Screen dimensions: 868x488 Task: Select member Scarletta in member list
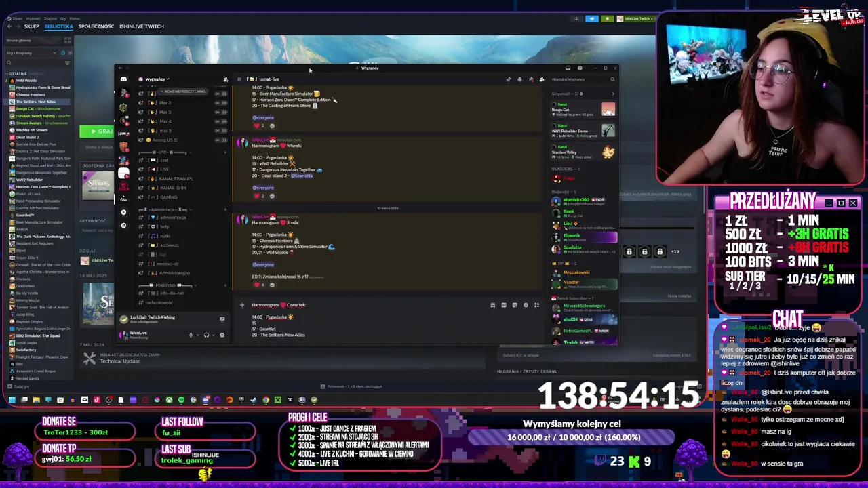pyautogui.click(x=583, y=249)
